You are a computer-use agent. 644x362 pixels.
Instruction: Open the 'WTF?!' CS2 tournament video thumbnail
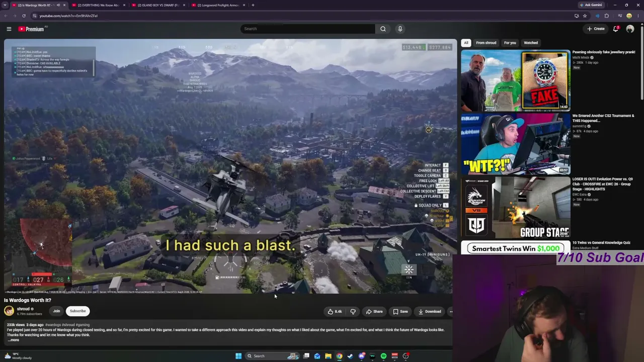pyautogui.click(x=515, y=144)
